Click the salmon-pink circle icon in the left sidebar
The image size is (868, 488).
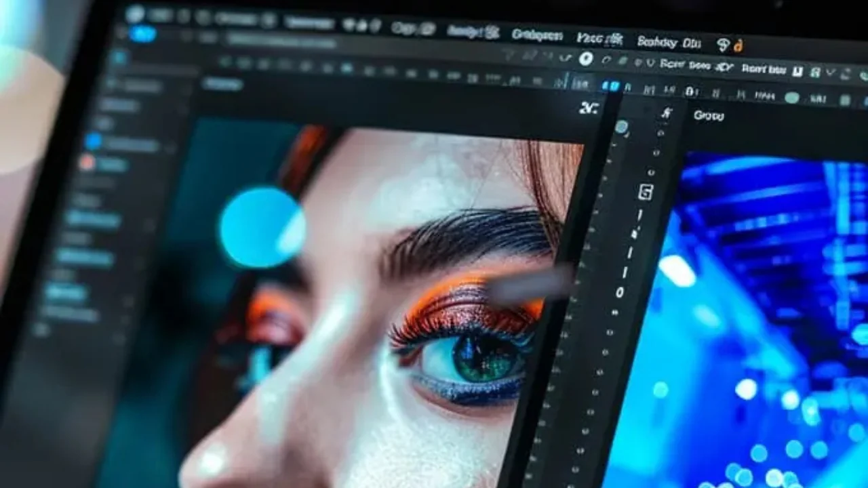(87, 163)
